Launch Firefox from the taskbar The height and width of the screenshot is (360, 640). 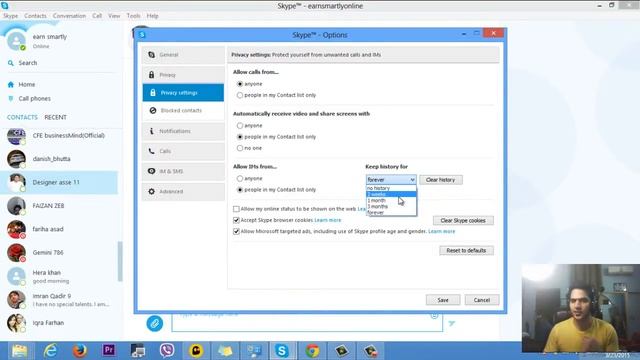pos(80,351)
